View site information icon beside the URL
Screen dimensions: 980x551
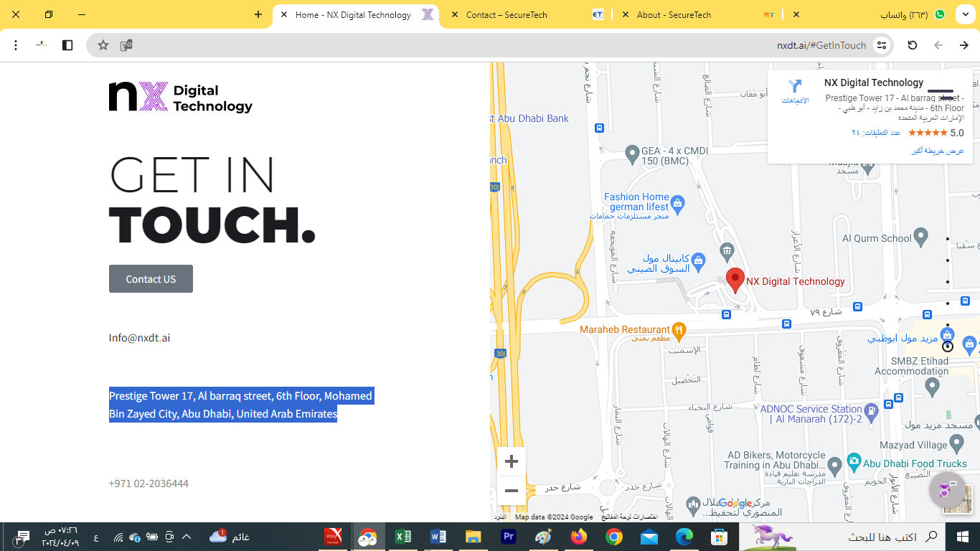(882, 45)
